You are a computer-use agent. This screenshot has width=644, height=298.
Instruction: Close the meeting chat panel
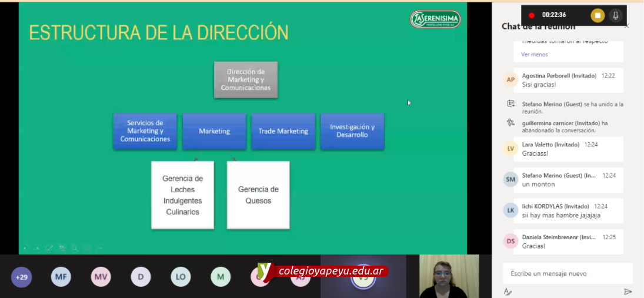[x=626, y=26]
